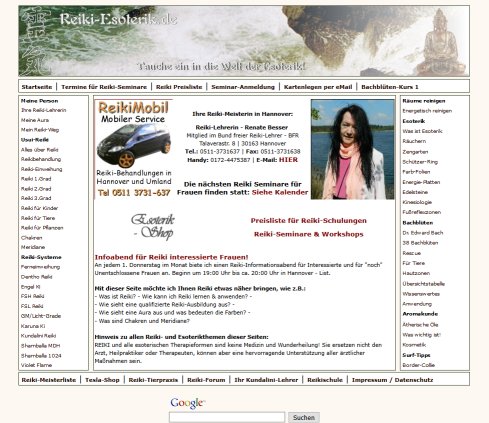
Task: Open Karuna Ki sidebar link
Action: tap(33, 326)
